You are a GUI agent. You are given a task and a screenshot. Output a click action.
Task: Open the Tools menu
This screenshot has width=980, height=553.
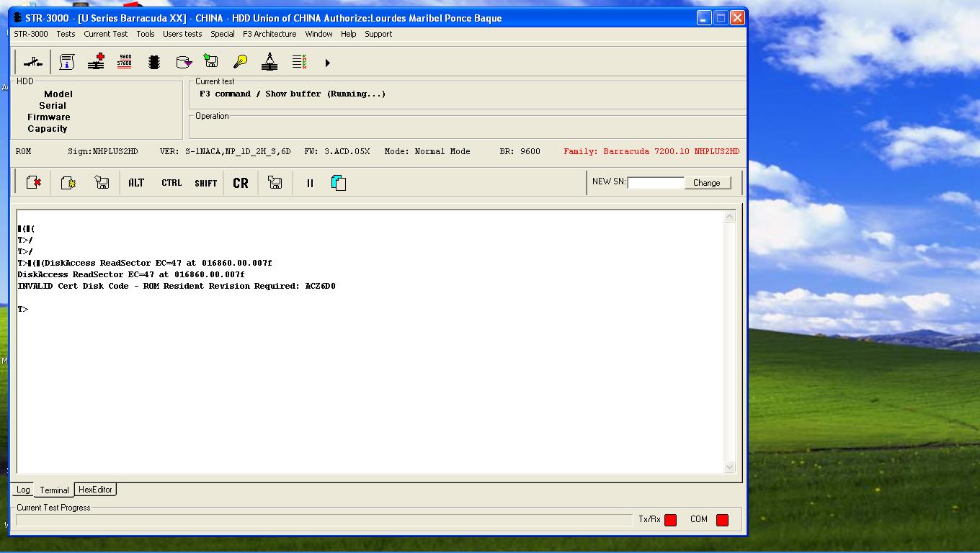point(146,34)
